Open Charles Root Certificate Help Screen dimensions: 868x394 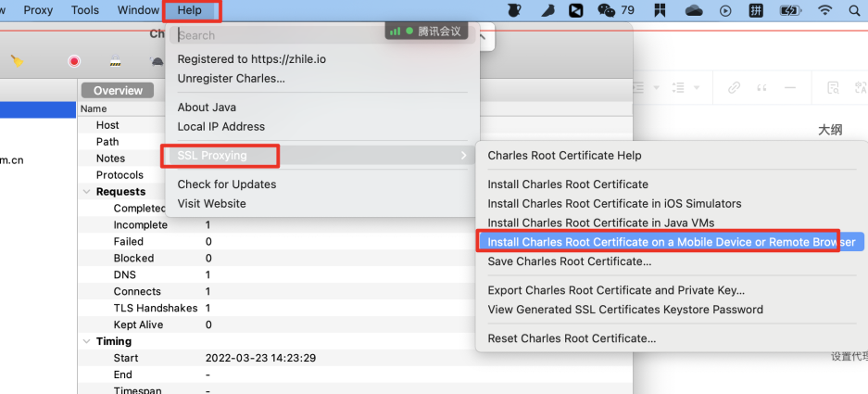tap(672, 156)
